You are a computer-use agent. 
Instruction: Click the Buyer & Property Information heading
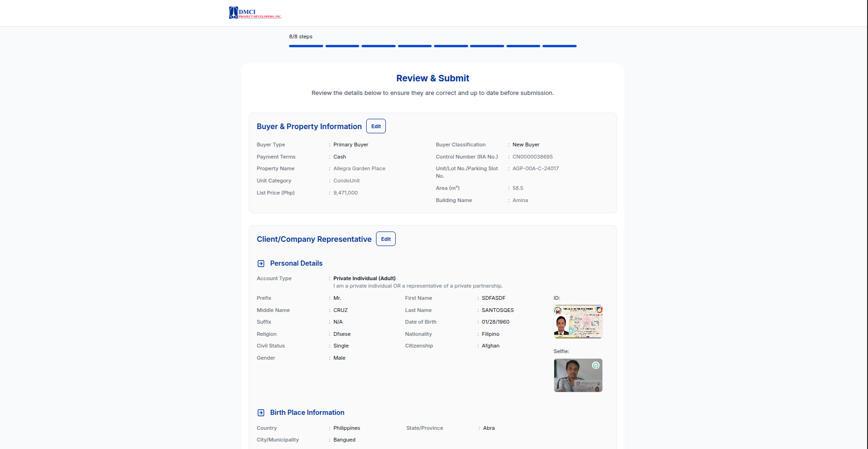309,126
